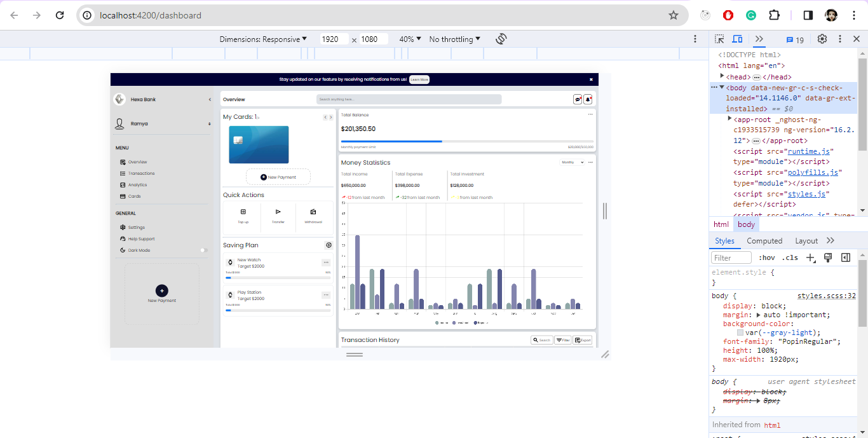Toggle .cls element classes panel
The height and width of the screenshot is (438, 868).
[790, 257]
